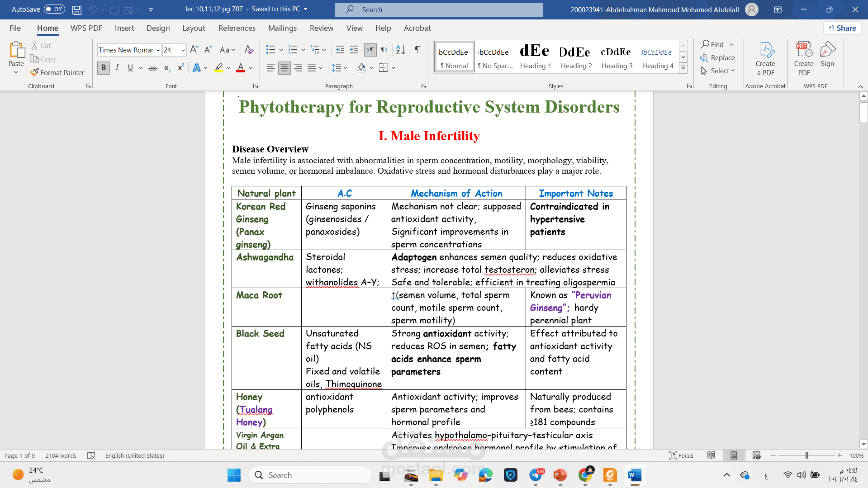Align text to the right
The height and width of the screenshot is (488, 868).
coord(298,68)
